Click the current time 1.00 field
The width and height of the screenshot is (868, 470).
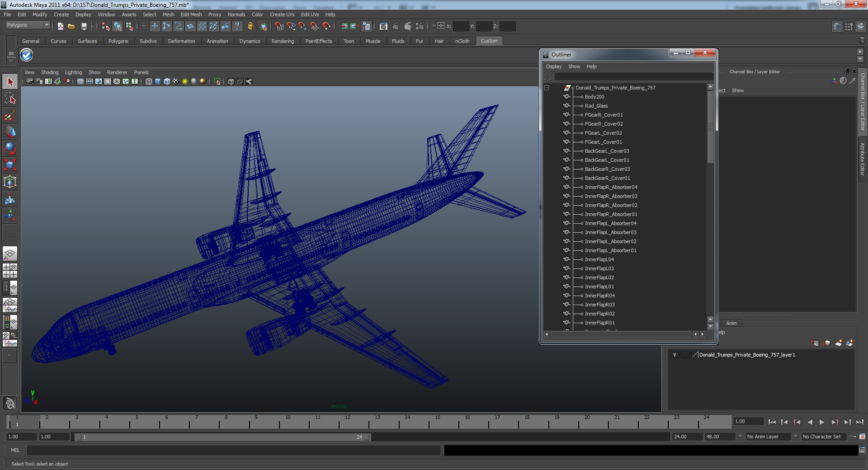(749, 421)
